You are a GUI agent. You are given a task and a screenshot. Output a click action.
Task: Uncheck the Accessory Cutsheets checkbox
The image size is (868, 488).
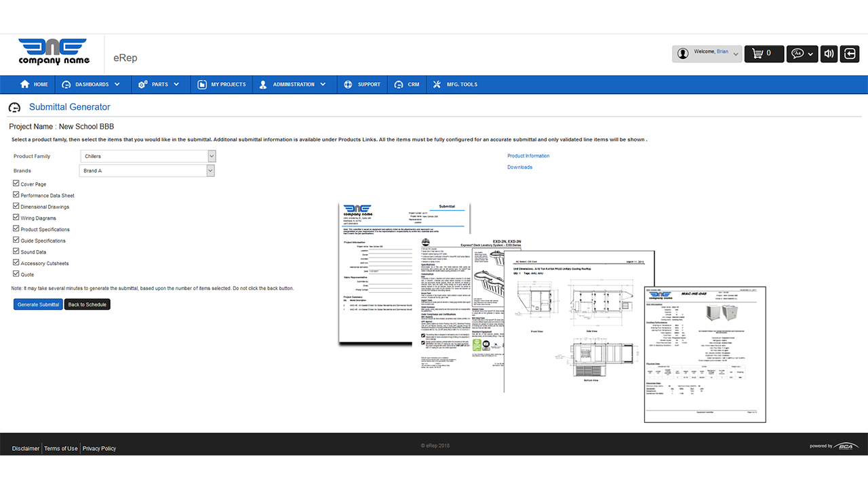click(16, 263)
